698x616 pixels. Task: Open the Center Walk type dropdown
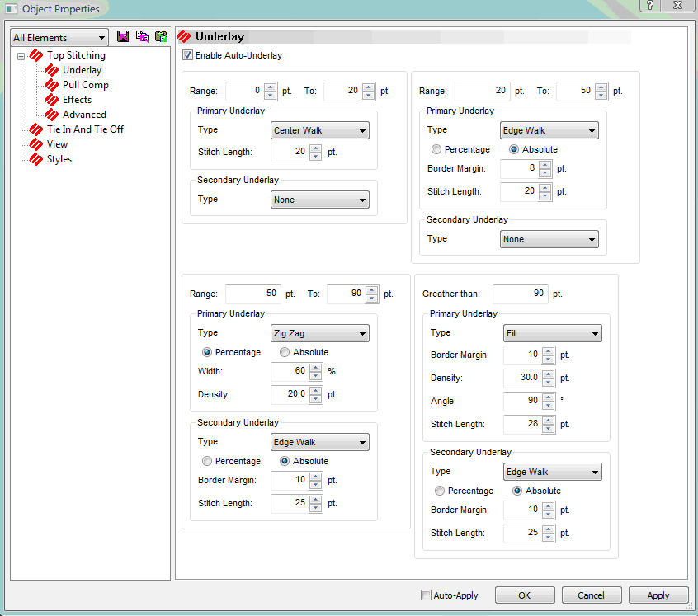[x=319, y=130]
